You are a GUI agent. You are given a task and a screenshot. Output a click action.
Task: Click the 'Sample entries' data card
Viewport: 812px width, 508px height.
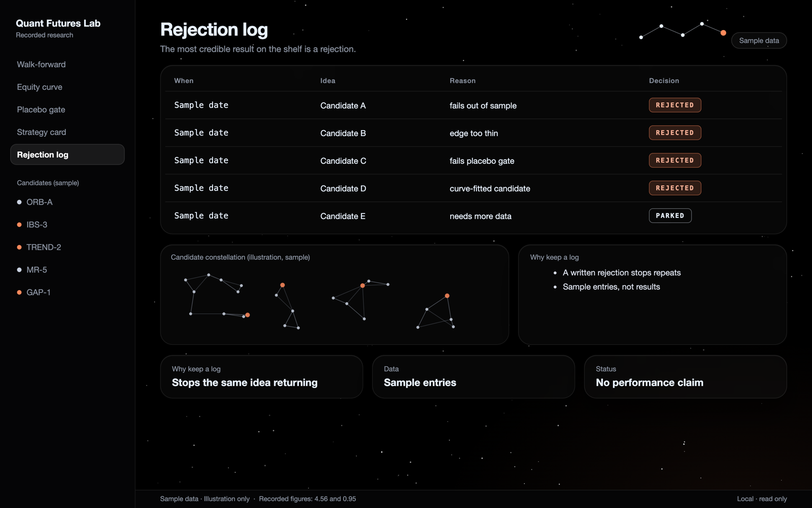(x=473, y=377)
